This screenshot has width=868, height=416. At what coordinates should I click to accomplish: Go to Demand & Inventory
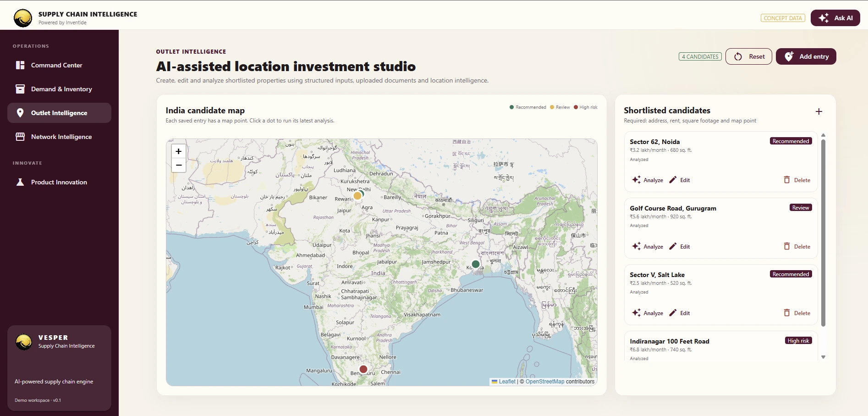pos(59,89)
